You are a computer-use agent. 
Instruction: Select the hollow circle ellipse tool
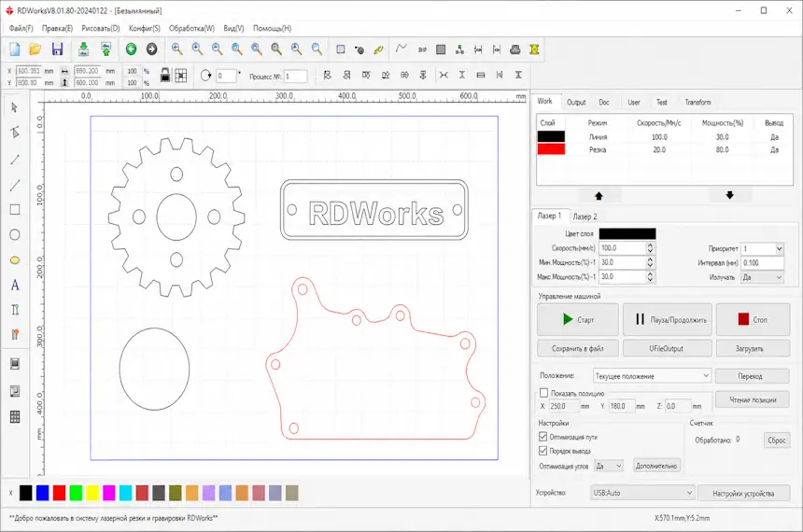[x=15, y=235]
